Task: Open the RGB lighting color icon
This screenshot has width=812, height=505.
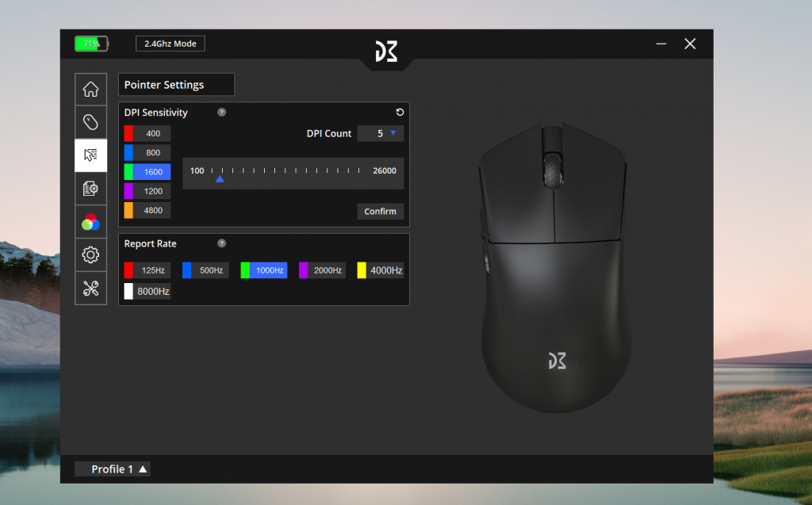Action: [x=90, y=222]
